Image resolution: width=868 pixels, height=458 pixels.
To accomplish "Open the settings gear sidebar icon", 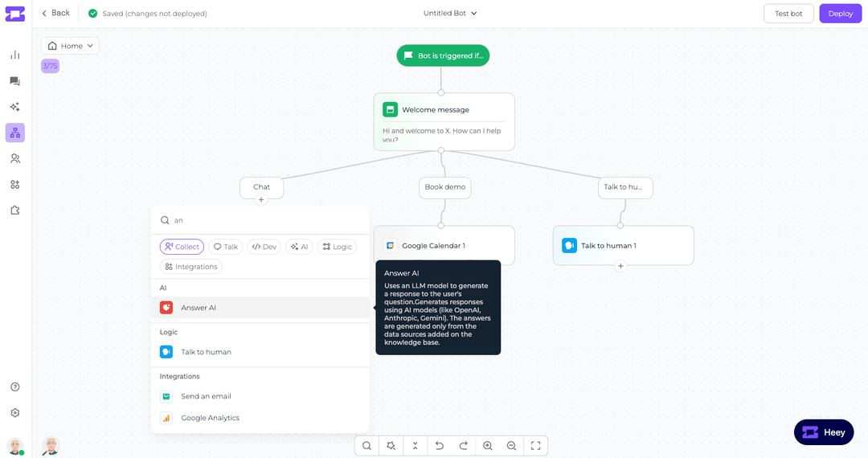I will point(15,413).
